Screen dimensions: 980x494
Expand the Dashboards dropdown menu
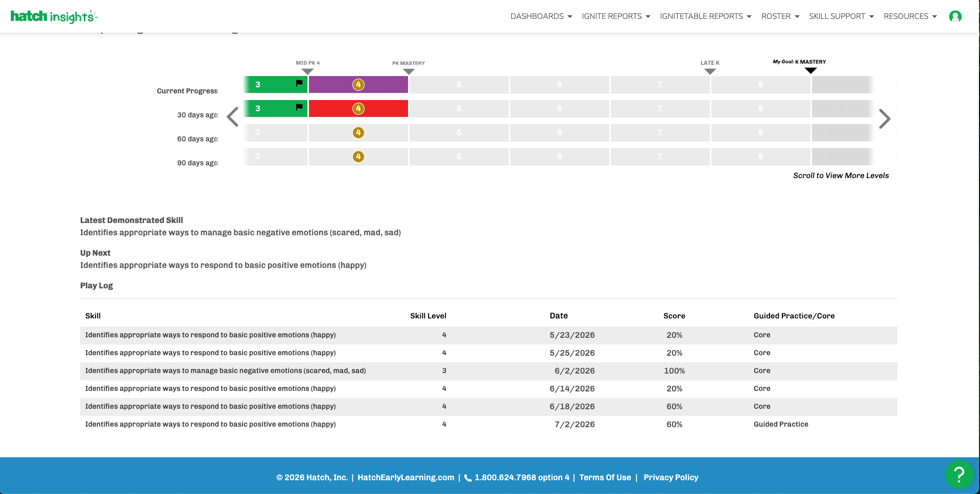541,16
